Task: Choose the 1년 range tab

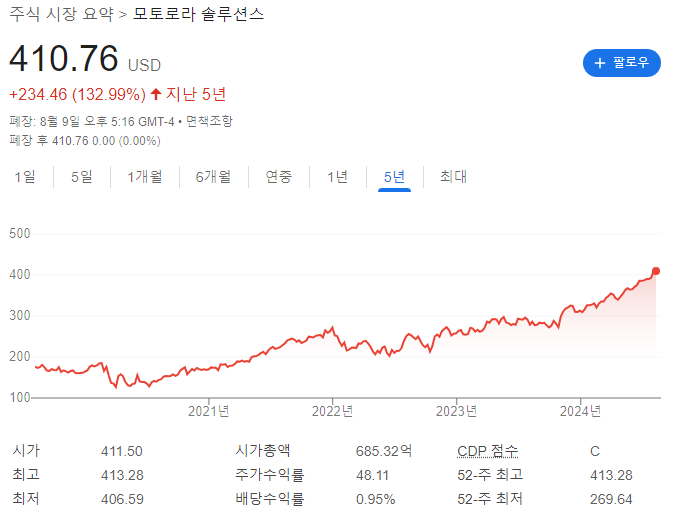Action: [337, 176]
